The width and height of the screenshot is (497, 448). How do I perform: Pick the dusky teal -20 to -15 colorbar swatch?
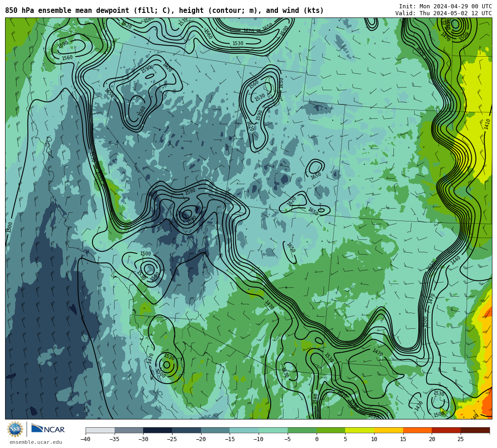click(215, 430)
